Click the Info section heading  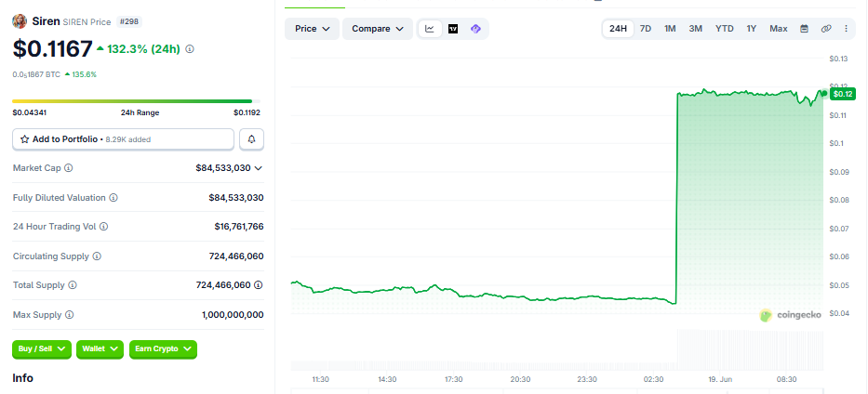(x=22, y=378)
